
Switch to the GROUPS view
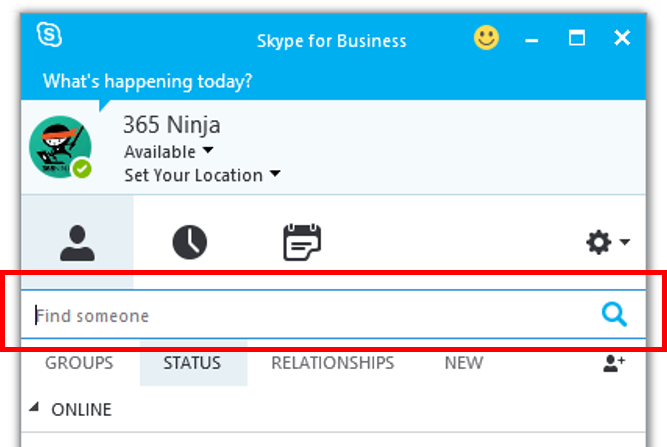click(79, 363)
